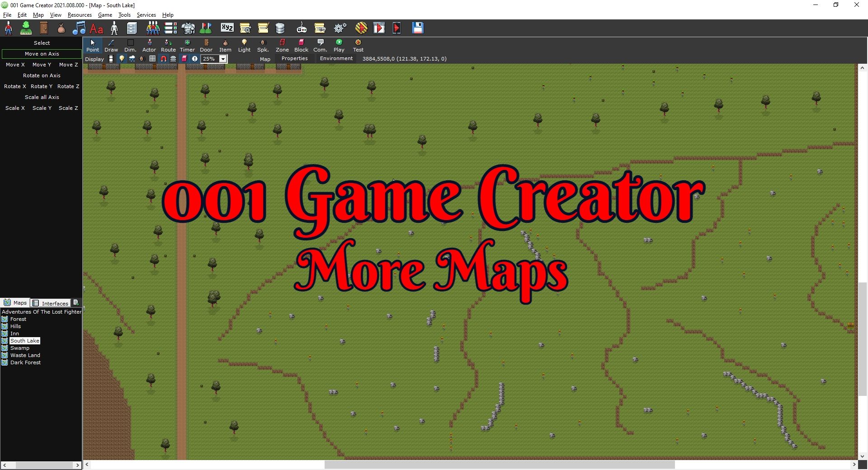Click the map horizontal scrollbar thumb
The image size is (868, 470).
coord(500,465)
